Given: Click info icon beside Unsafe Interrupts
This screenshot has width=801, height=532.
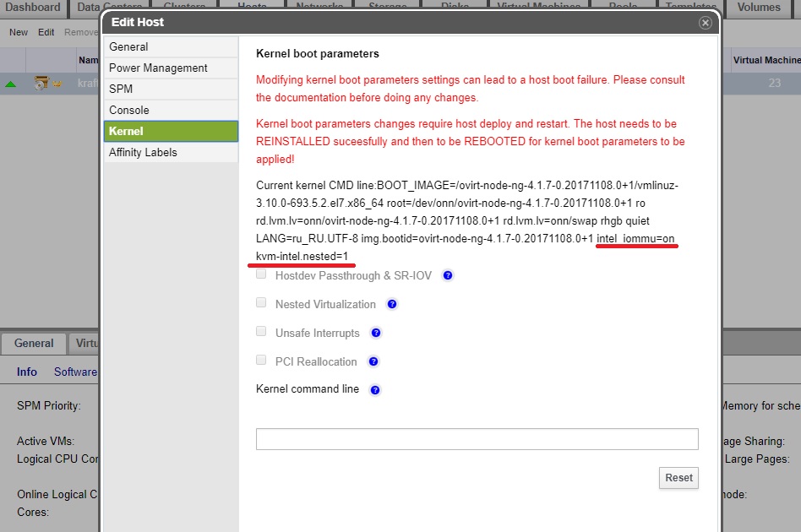Looking at the screenshot, I should coord(376,333).
